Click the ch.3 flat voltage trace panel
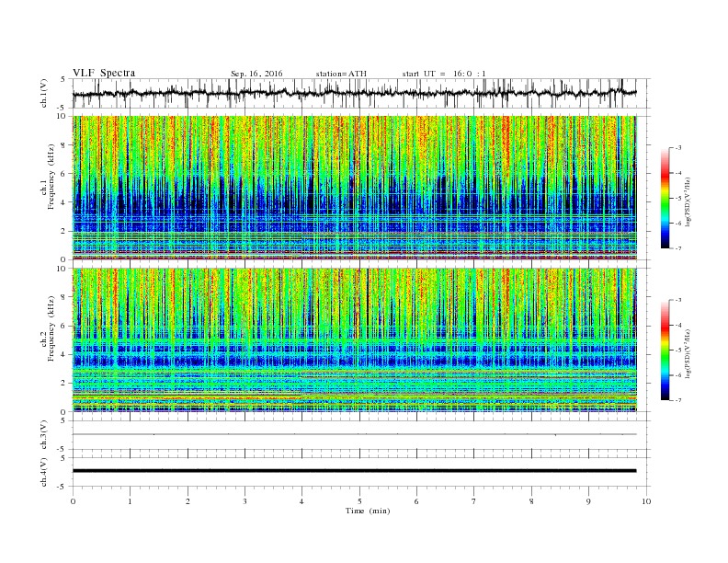 coord(361,435)
